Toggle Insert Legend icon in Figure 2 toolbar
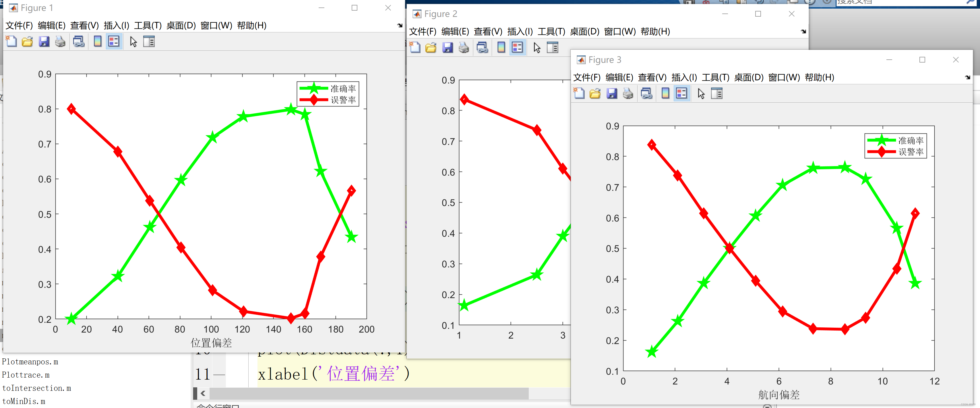The width and height of the screenshot is (980, 408). click(517, 48)
